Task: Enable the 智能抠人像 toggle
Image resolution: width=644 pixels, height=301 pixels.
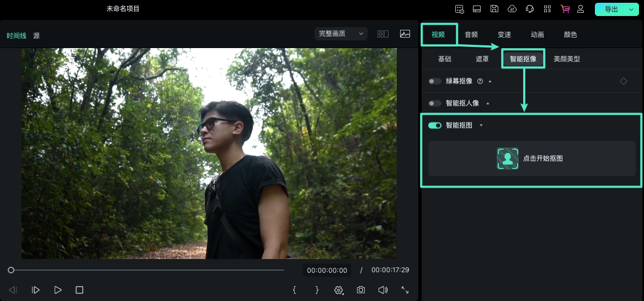Action: pos(434,103)
